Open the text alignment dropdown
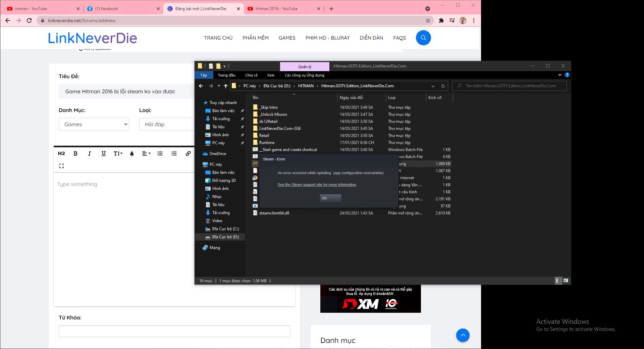644x349 pixels. pyautogui.click(x=146, y=153)
